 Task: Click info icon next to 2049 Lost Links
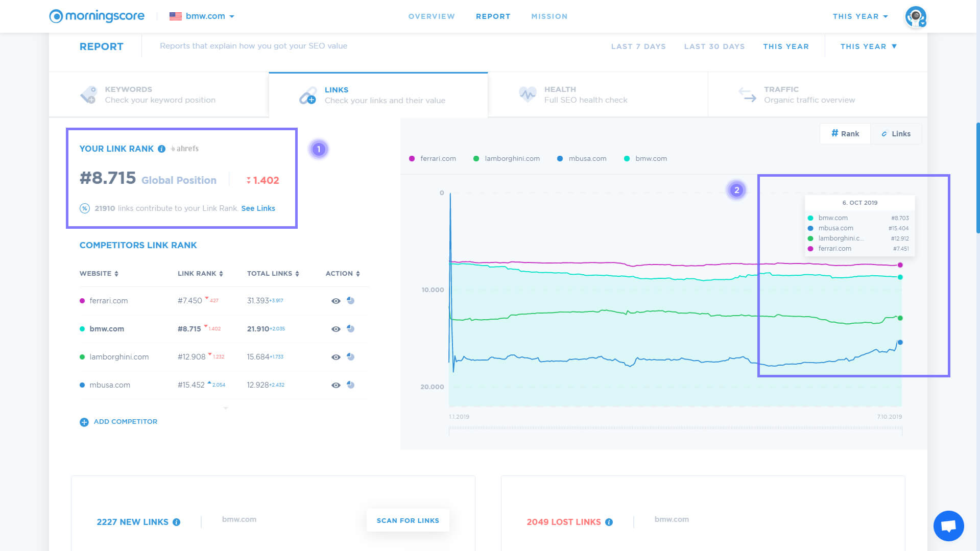click(609, 522)
